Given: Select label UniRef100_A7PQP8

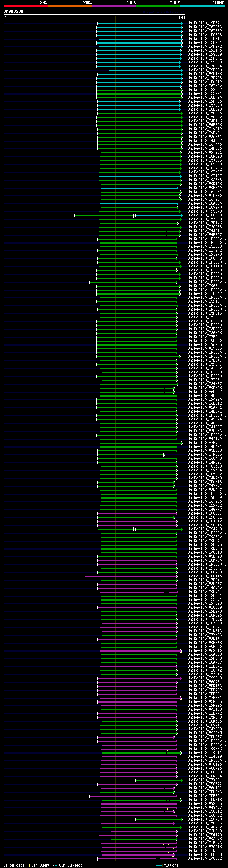Looking at the screenshot, I should [204, 78].
